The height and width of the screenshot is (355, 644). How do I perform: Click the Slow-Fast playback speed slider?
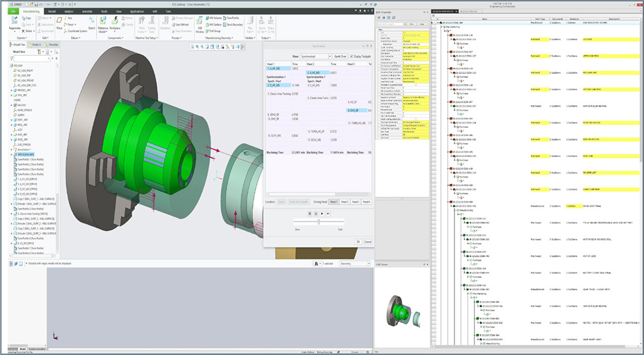pyautogui.click(x=319, y=222)
